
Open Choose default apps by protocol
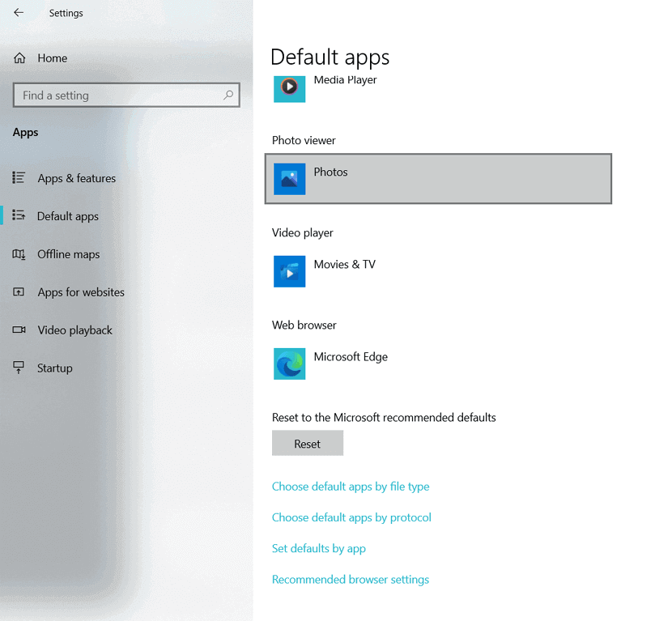[351, 517]
